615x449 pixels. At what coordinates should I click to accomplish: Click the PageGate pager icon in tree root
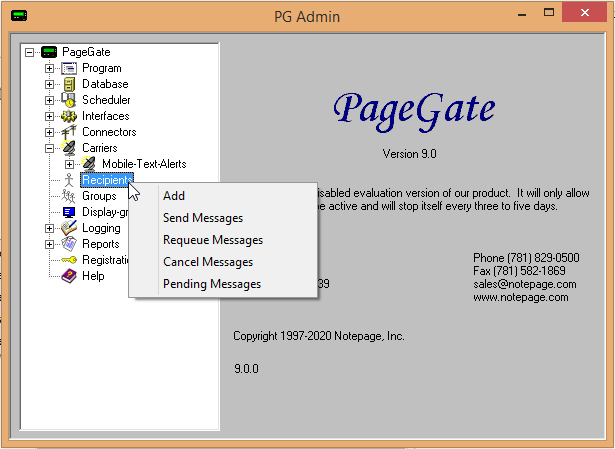tap(49, 52)
